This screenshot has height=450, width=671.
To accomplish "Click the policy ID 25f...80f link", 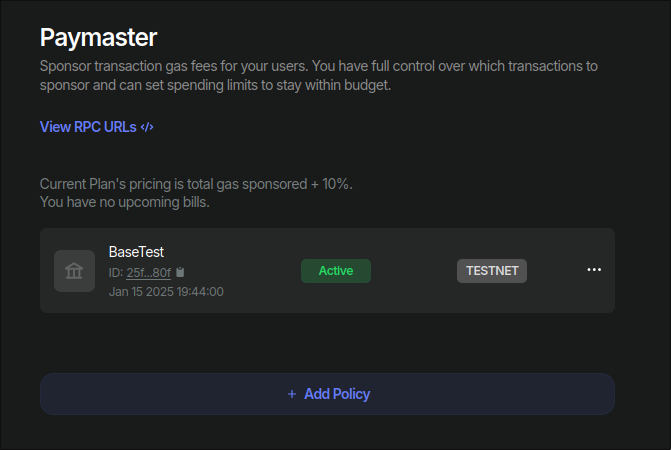I will pos(148,272).
